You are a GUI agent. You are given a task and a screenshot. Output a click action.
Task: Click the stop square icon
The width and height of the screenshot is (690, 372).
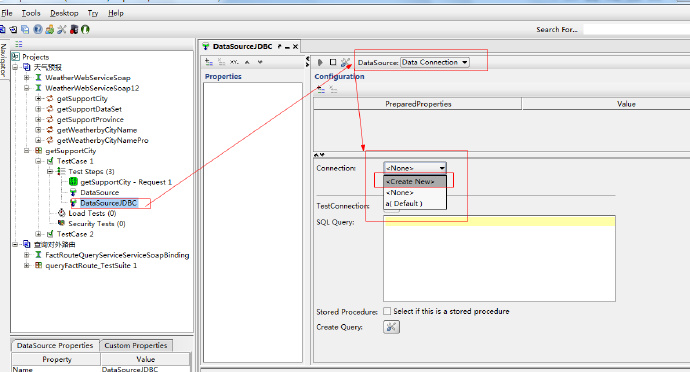[333, 63]
